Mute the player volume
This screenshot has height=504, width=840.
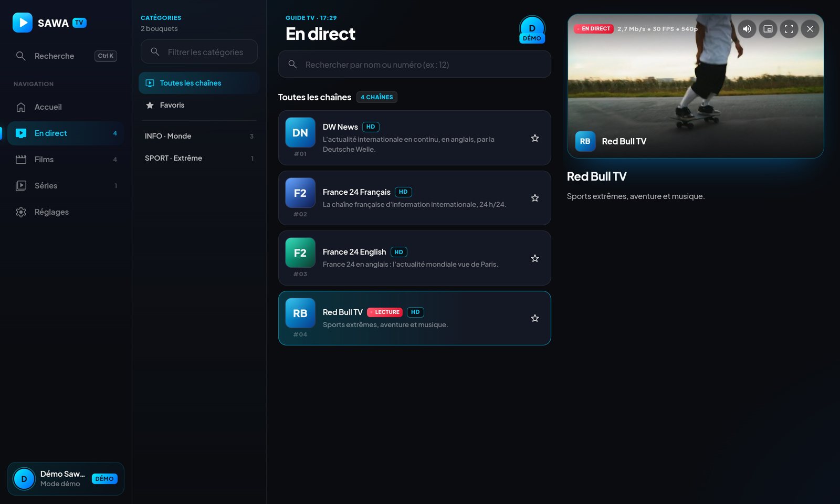747,29
